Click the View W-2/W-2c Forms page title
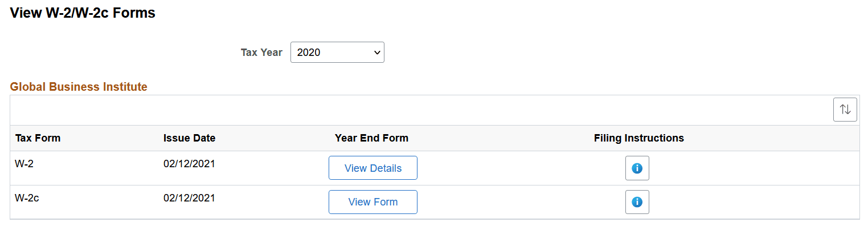The height and width of the screenshot is (230, 868). pos(83,13)
